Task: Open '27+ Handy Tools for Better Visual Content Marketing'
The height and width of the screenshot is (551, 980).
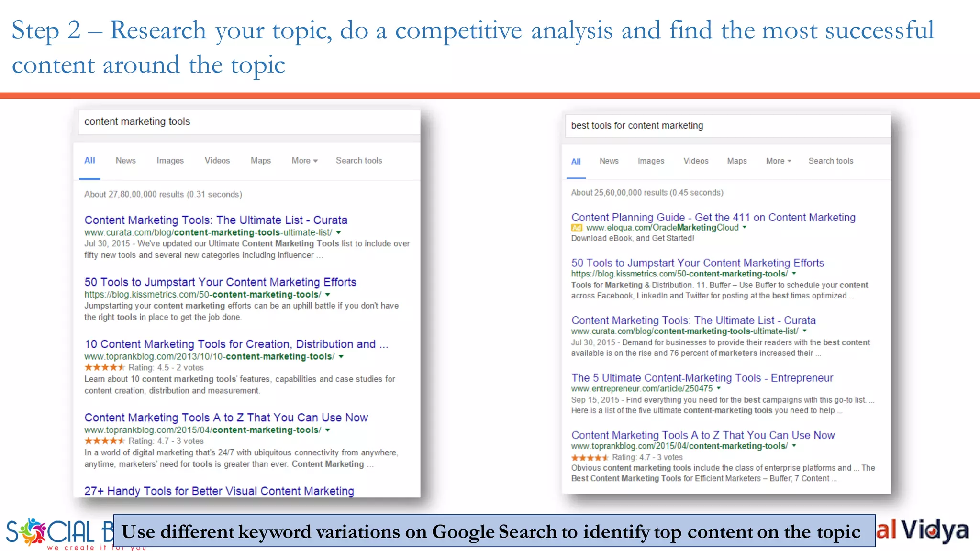Action: point(219,491)
